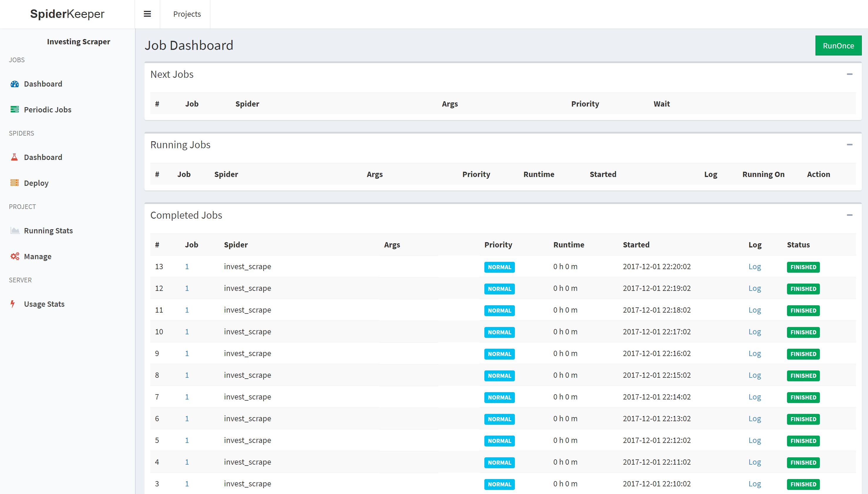Click Status column header in Completed Jobs
The image size is (868, 494).
point(798,245)
